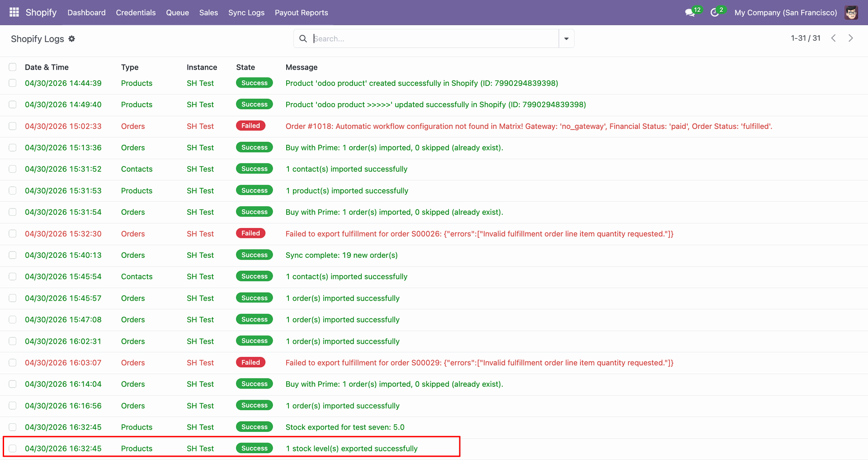The image size is (868, 460).
Task: Click SH Test instance in 16:16:56 row
Action: [200, 406]
